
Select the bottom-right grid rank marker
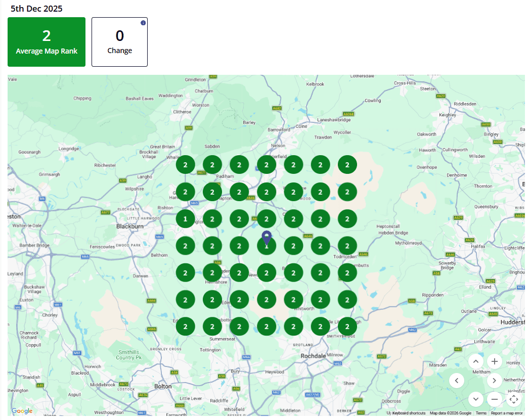tap(347, 326)
